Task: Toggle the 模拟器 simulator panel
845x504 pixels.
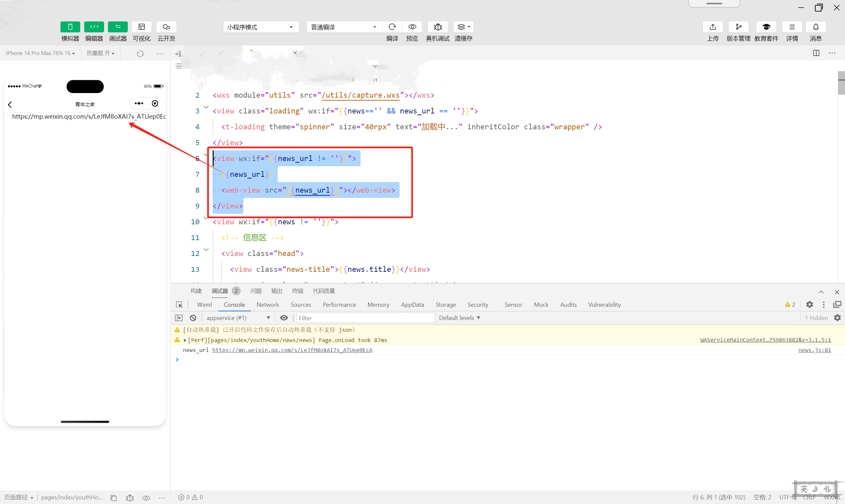Action: (70, 27)
